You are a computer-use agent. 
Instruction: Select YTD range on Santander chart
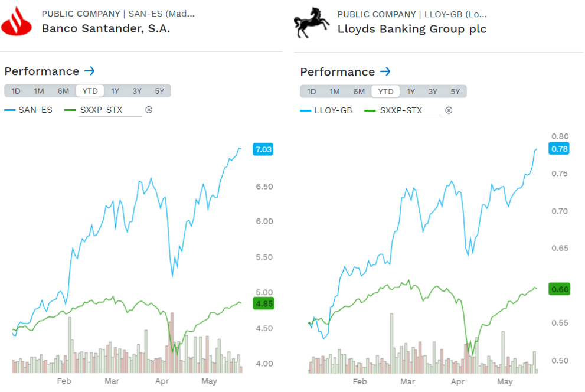pyautogui.click(x=90, y=91)
